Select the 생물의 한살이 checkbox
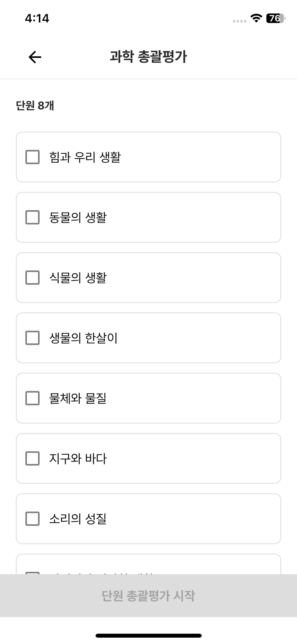The width and height of the screenshot is (297, 644). [x=32, y=338]
